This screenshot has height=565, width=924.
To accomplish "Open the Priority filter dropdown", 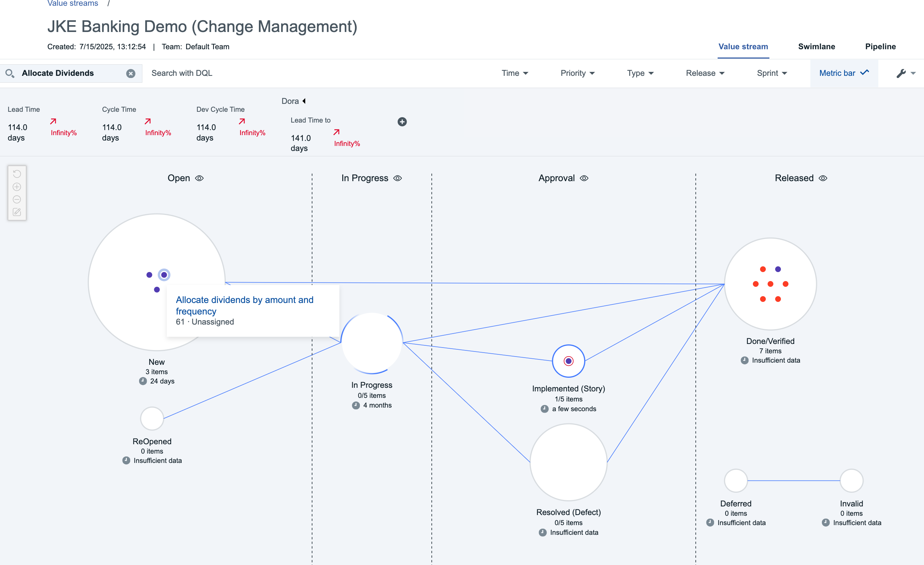I will point(577,73).
